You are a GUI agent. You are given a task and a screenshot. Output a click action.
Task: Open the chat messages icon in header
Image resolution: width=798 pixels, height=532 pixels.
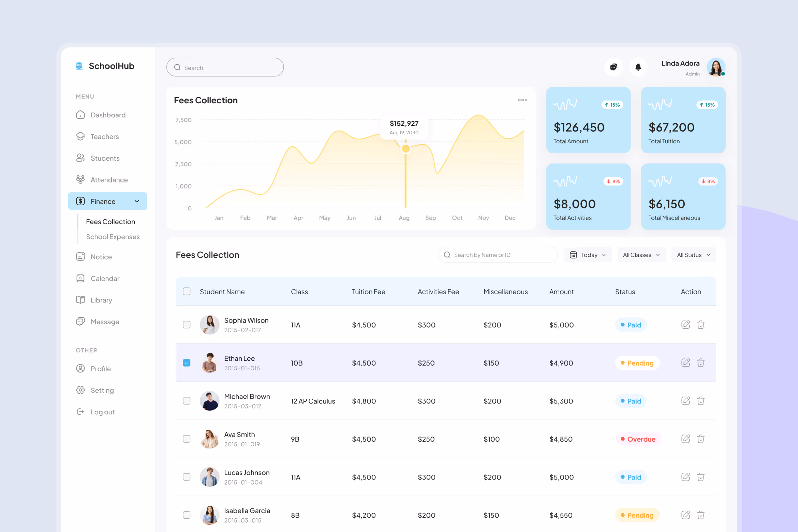613,67
